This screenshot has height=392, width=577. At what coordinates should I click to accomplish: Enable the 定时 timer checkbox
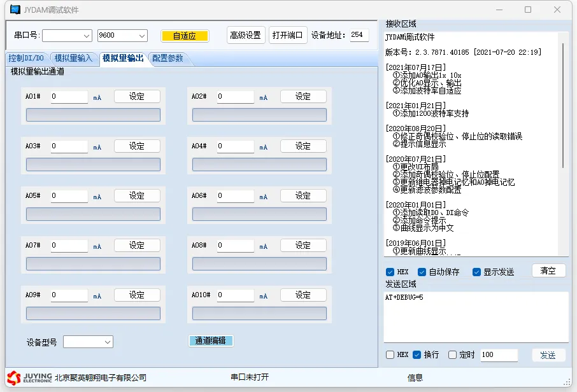[x=452, y=355]
